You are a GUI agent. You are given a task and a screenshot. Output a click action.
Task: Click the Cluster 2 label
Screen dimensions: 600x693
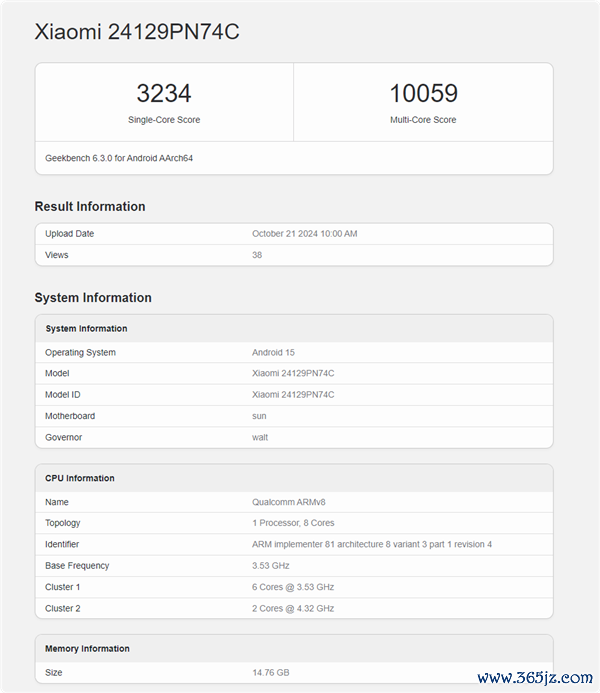pos(62,608)
